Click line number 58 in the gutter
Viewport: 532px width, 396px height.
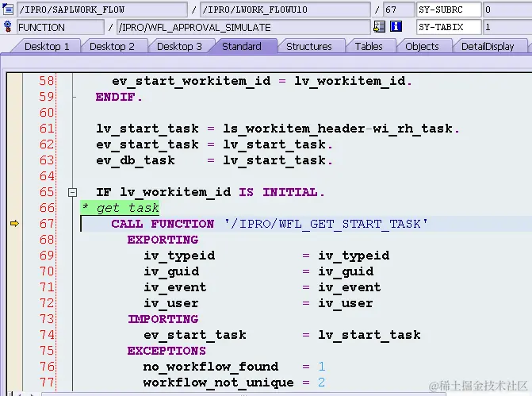(x=47, y=81)
